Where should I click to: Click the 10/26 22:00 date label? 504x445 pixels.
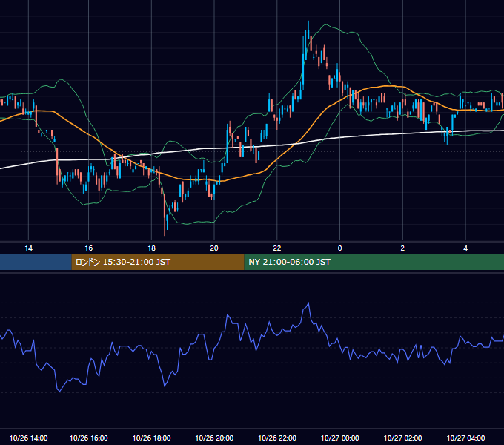coord(277,438)
